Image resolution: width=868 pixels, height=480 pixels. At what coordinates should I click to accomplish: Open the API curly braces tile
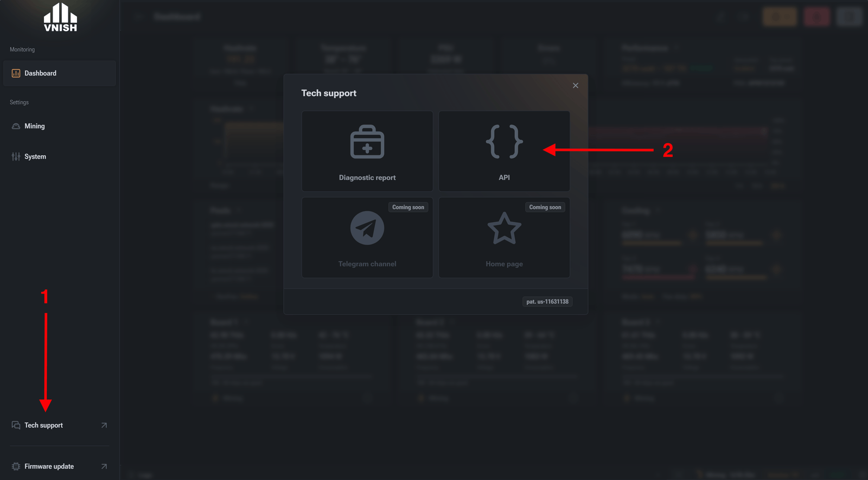click(x=504, y=151)
